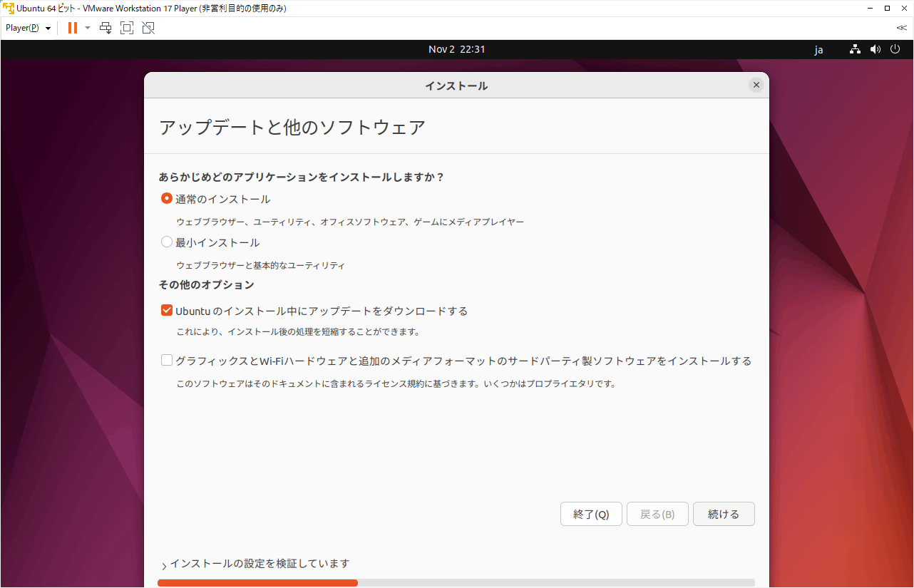Click the 終了(Q) button
The width and height of the screenshot is (914, 588).
tap(591, 515)
